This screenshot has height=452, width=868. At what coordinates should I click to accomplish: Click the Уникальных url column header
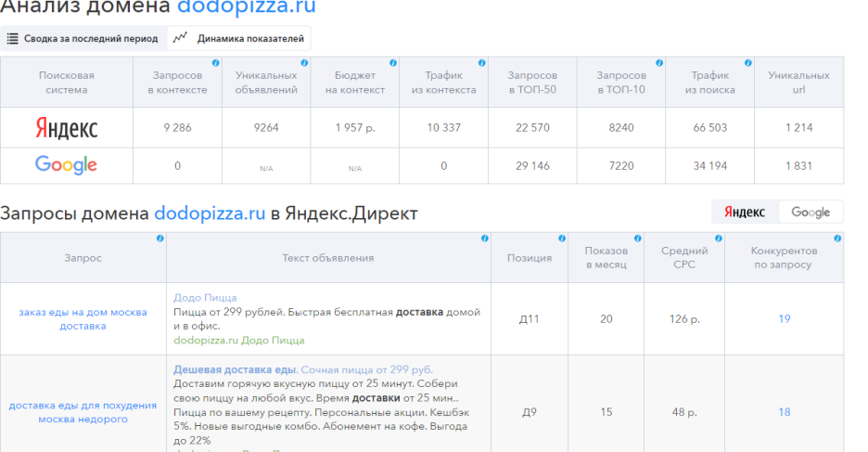point(798,82)
